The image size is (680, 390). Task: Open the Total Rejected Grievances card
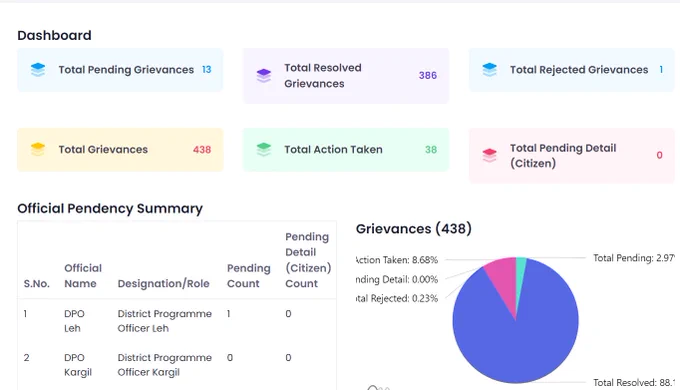tap(572, 70)
